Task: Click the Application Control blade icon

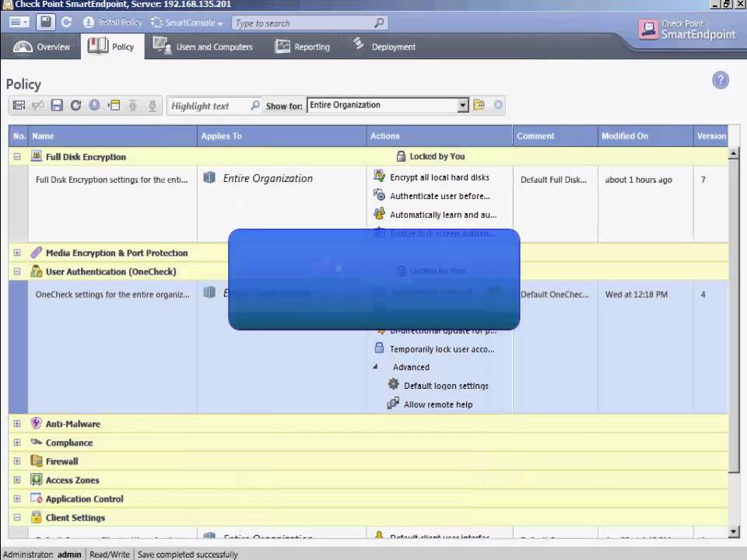Action: [x=37, y=498]
